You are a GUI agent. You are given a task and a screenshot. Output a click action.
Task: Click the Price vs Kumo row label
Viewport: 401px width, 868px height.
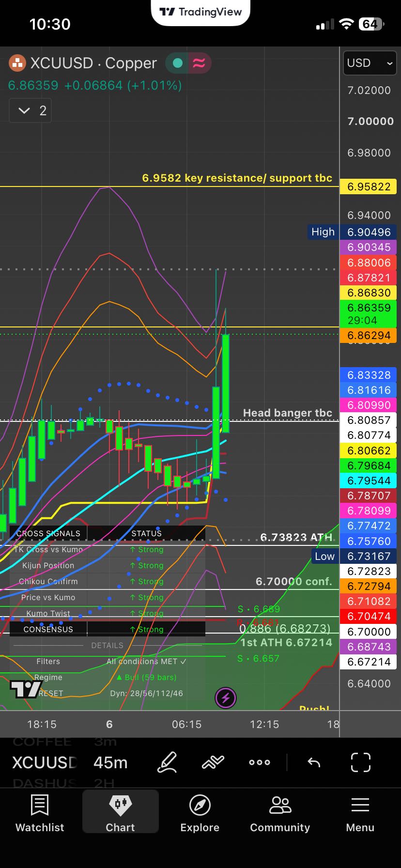(x=48, y=597)
